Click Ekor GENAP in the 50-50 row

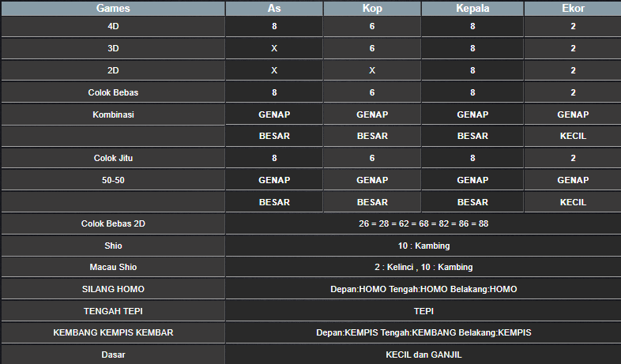coord(573,180)
